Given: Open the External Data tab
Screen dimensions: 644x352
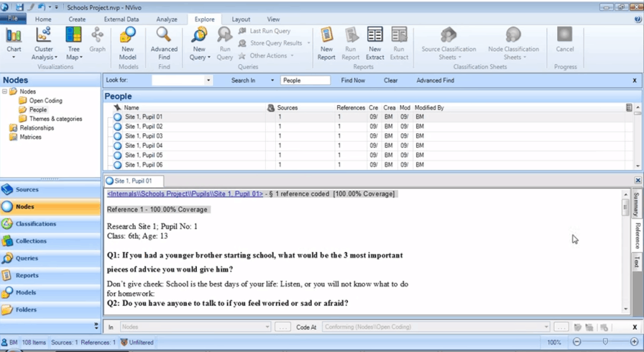Looking at the screenshot, I should click(121, 20).
